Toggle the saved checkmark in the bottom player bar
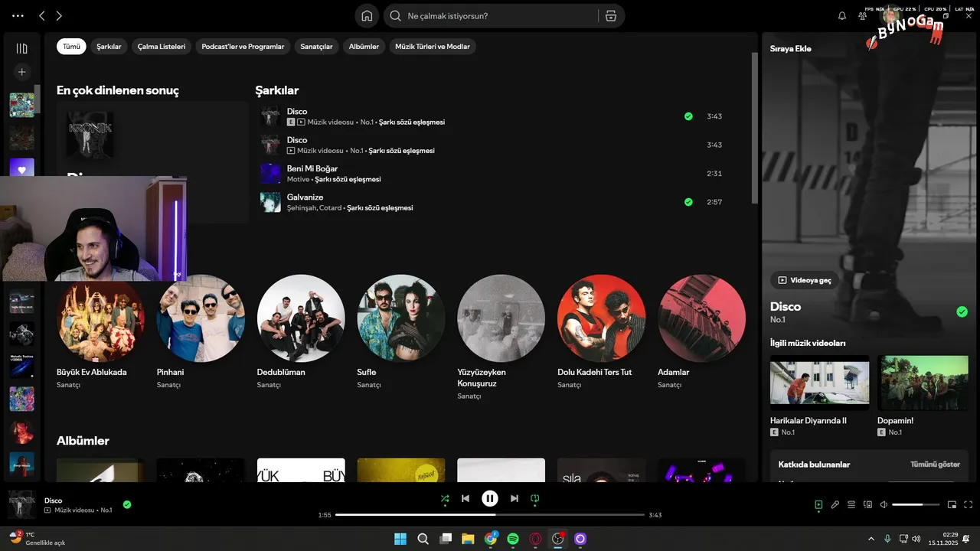 (x=127, y=504)
